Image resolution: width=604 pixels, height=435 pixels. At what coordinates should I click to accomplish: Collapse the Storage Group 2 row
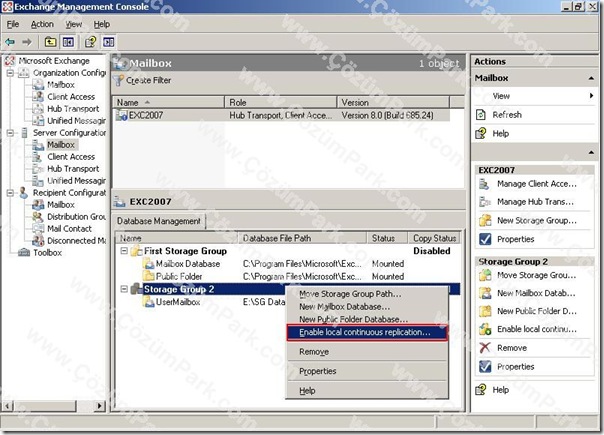point(124,289)
